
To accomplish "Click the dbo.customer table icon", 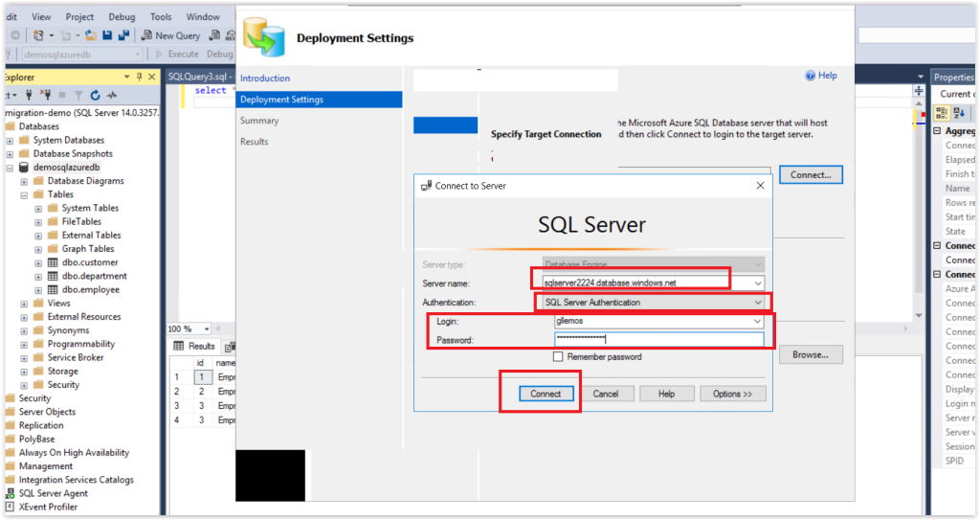I will coord(53,262).
